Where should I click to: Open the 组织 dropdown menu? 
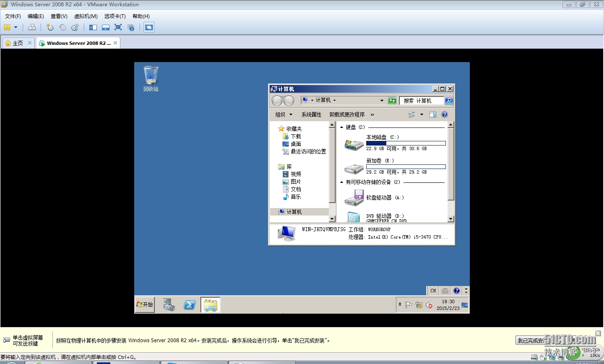(284, 114)
